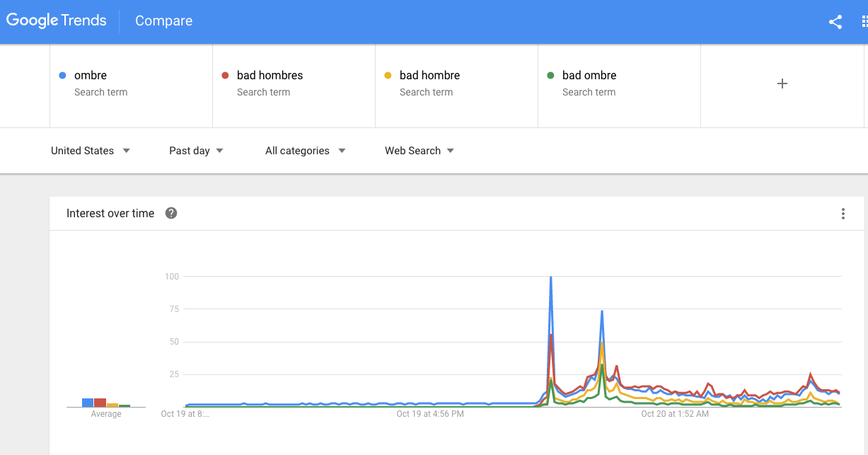Open the chart options three-dot menu
The image size is (868, 455).
pyautogui.click(x=843, y=213)
